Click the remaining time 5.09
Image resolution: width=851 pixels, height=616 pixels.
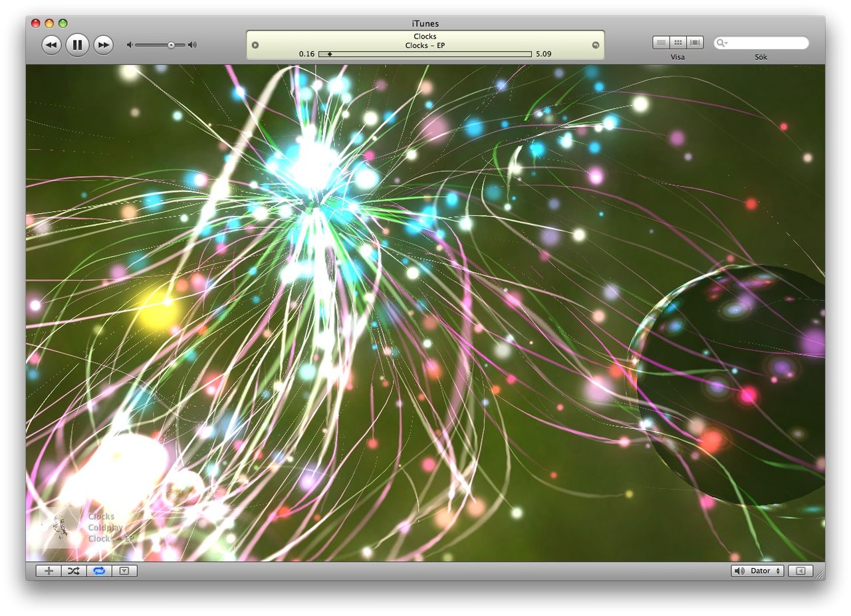coord(543,54)
